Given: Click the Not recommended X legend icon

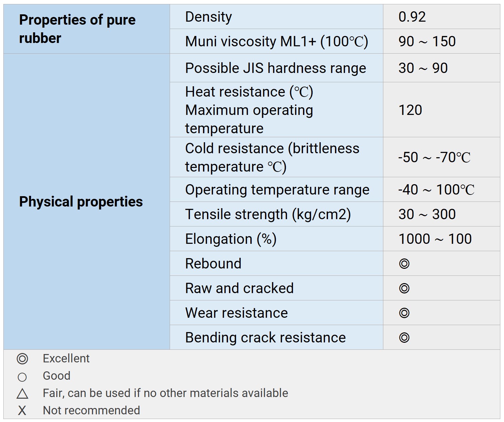Looking at the screenshot, I should pos(22,411).
